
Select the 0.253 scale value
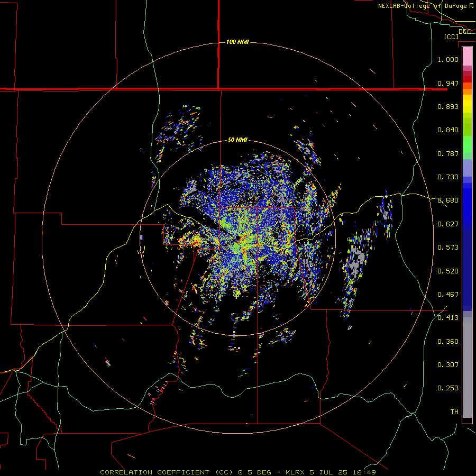(448, 388)
